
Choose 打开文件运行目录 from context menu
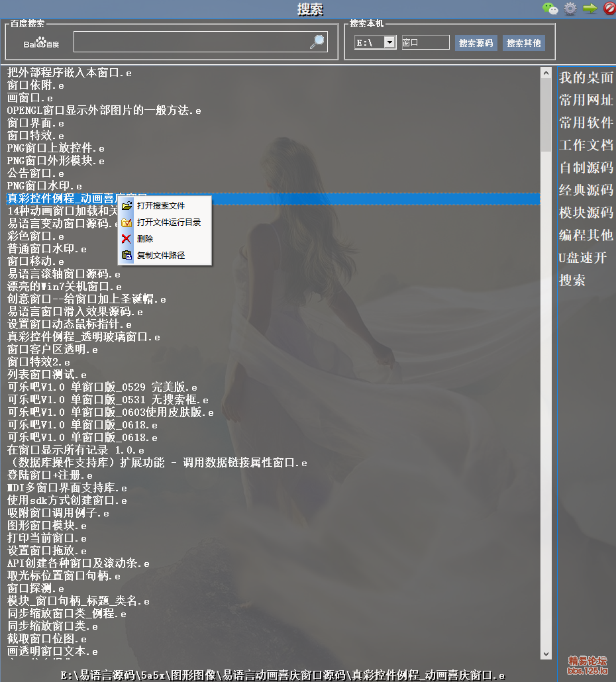(x=168, y=222)
